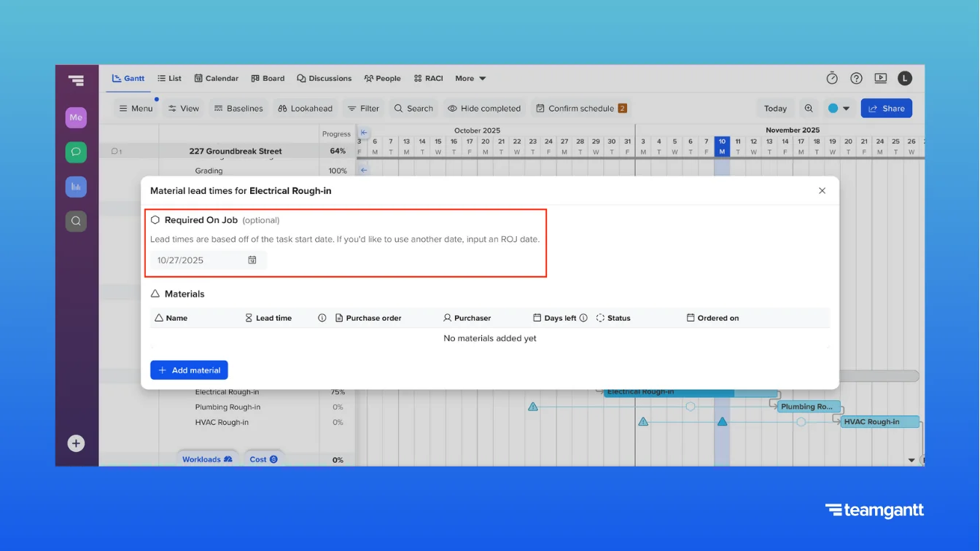Expand the More dropdown
This screenshot has height=551, width=980.
470,78
